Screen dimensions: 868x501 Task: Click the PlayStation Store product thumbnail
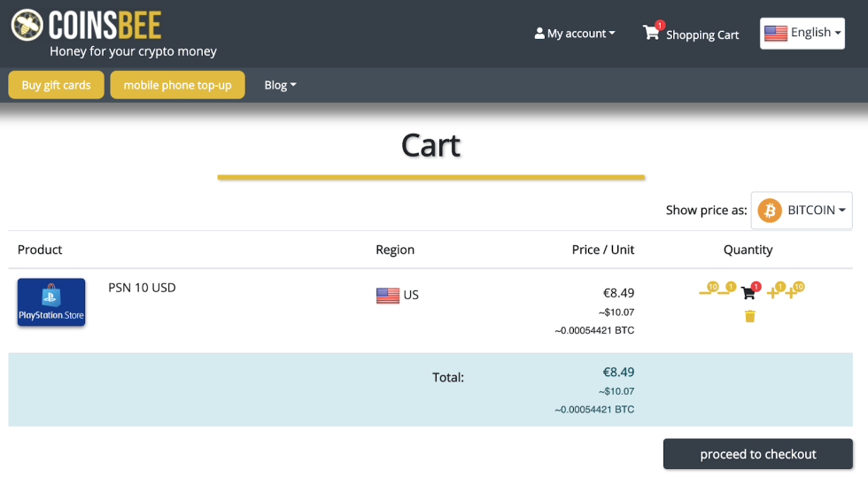[x=51, y=302]
